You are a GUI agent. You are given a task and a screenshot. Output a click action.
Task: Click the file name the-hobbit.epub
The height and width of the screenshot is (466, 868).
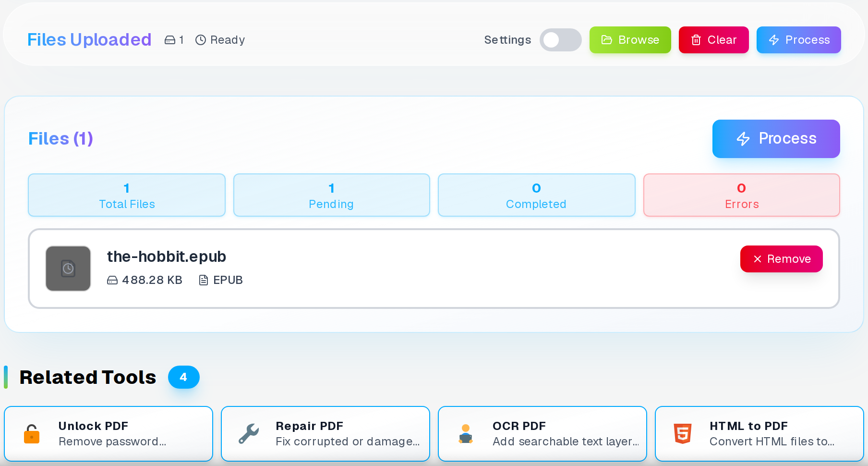[166, 257]
